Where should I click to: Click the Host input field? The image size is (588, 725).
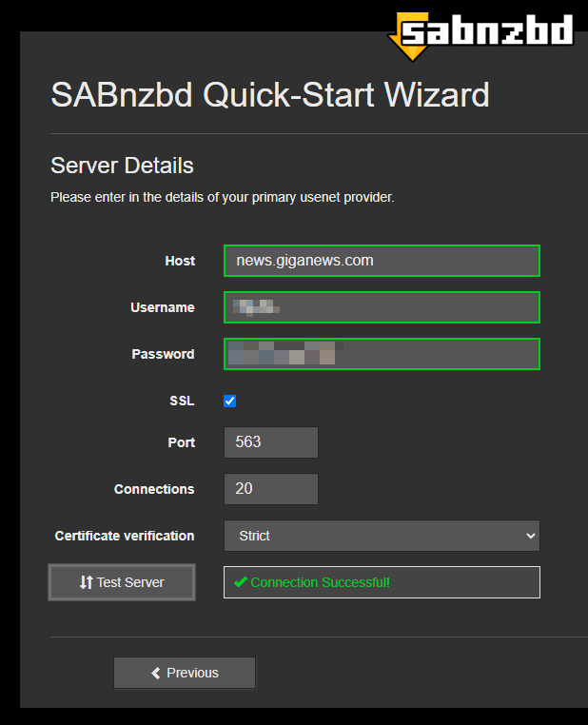pyautogui.click(x=382, y=261)
